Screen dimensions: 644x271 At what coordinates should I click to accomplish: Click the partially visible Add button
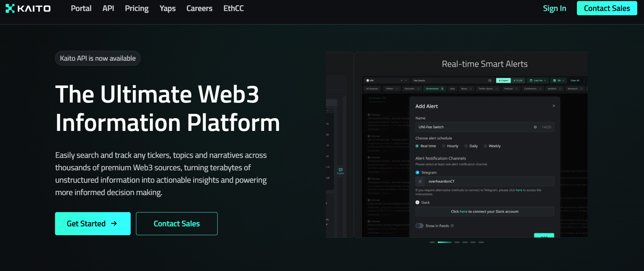[544, 236]
